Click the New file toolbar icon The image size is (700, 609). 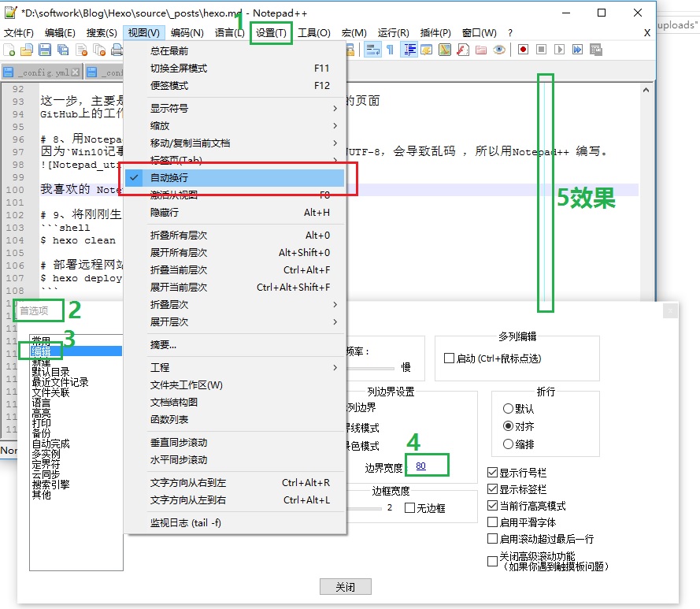pos(9,50)
